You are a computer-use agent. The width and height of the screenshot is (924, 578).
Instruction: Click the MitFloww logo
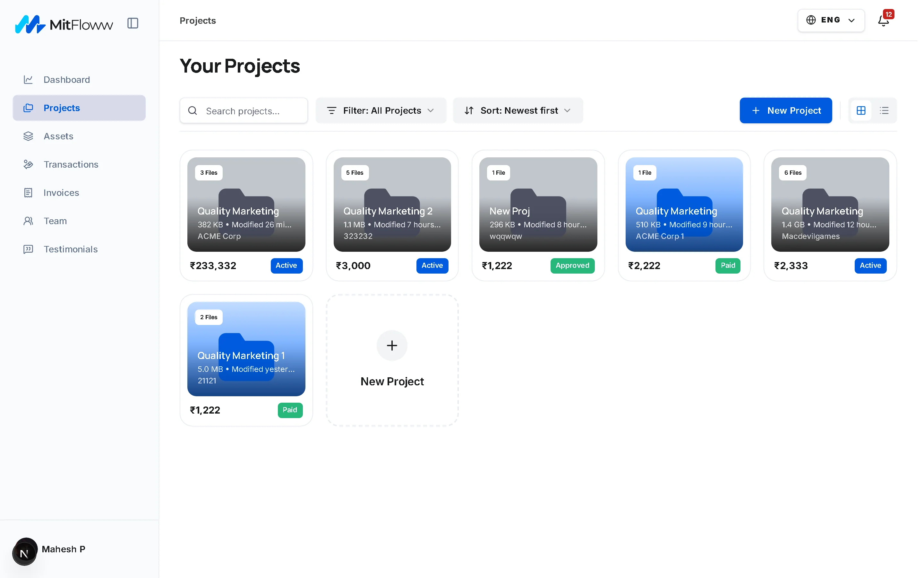64,24
